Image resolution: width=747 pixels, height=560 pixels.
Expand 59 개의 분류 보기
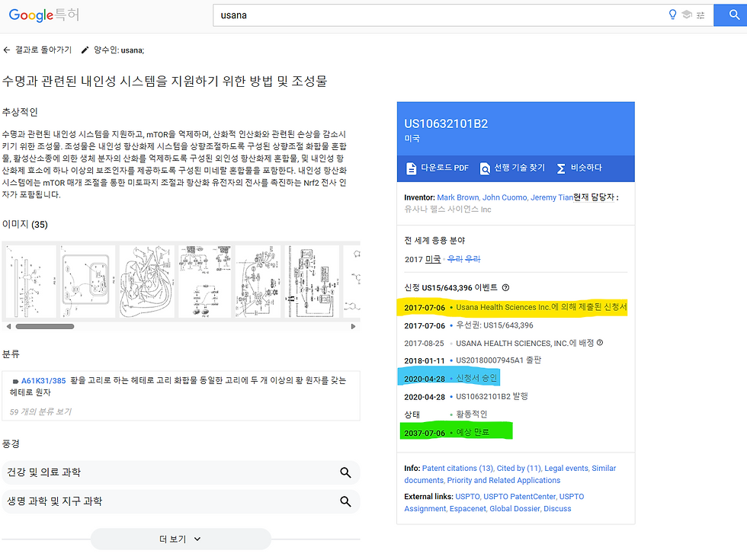[x=40, y=412]
